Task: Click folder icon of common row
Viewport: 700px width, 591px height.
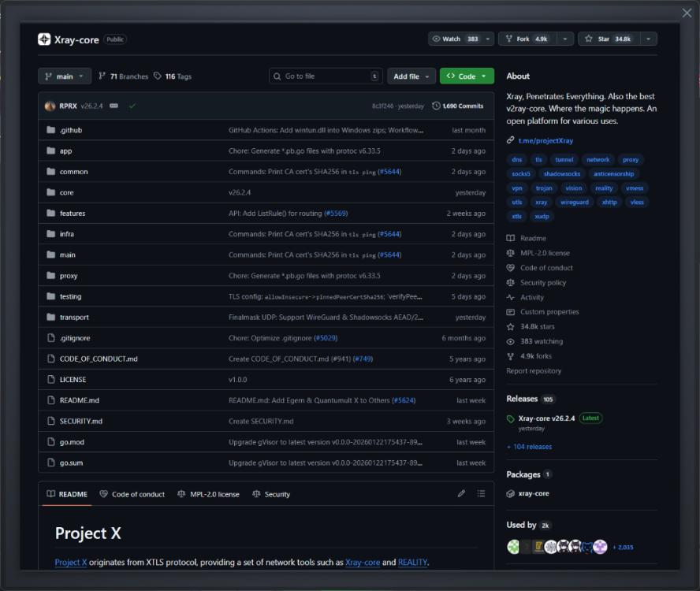Action: [51, 172]
